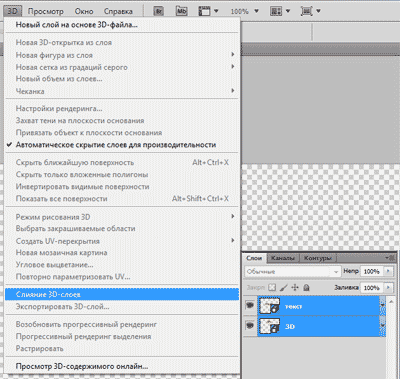Choose Новая 3D-открытка из слоя
This screenshot has width=400, height=379.
coord(122,43)
